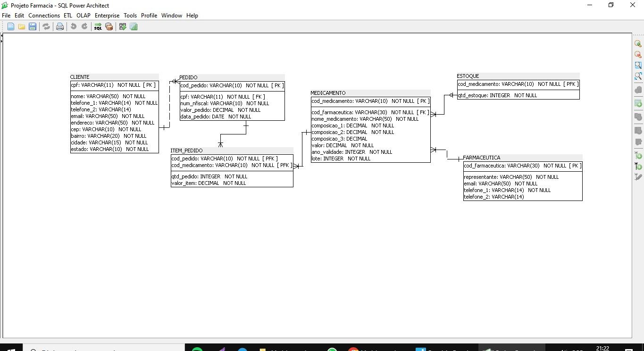Select the CLIENTE table title
This screenshot has width=644, height=351.
pyautogui.click(x=80, y=77)
